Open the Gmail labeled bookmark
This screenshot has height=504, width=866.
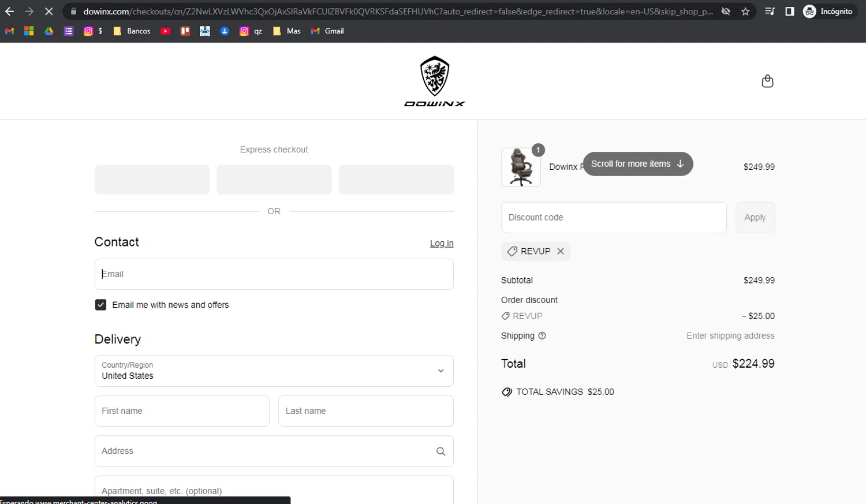(x=327, y=31)
